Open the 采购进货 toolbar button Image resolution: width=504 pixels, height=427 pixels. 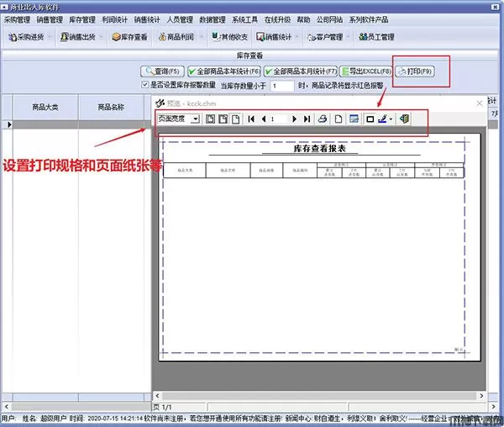[26, 37]
